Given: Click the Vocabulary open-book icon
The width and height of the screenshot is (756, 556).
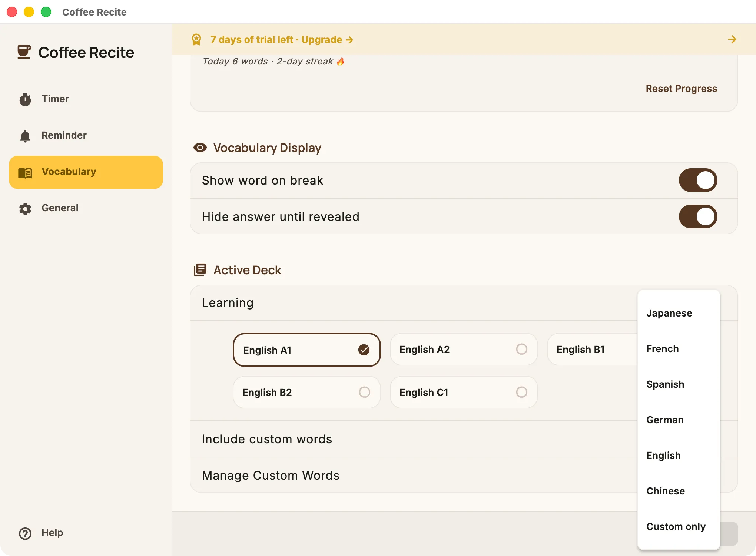Looking at the screenshot, I should 25,172.
